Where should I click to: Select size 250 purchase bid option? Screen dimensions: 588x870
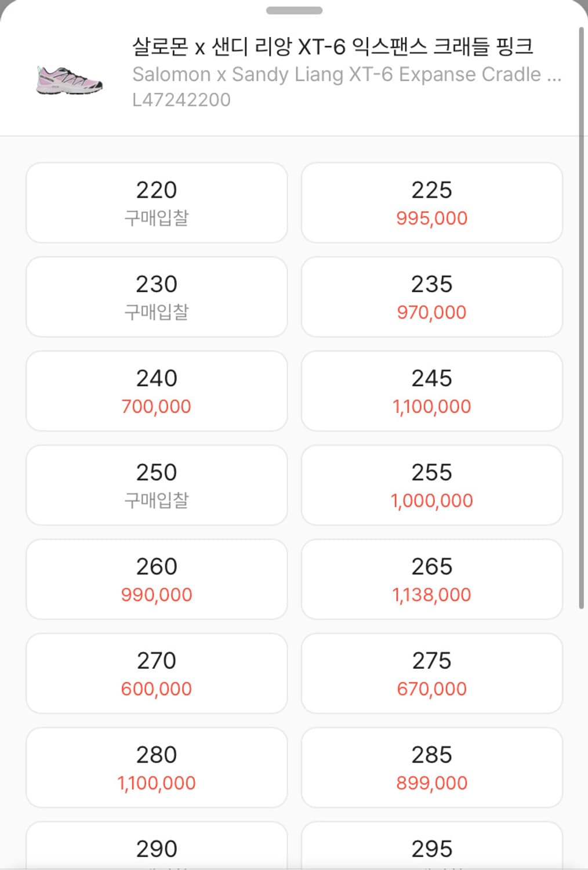tap(157, 484)
